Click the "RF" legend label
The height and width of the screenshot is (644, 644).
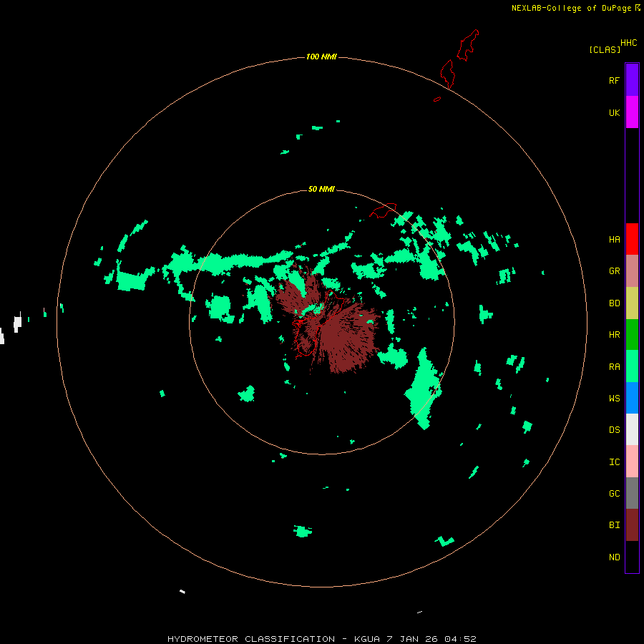click(614, 80)
